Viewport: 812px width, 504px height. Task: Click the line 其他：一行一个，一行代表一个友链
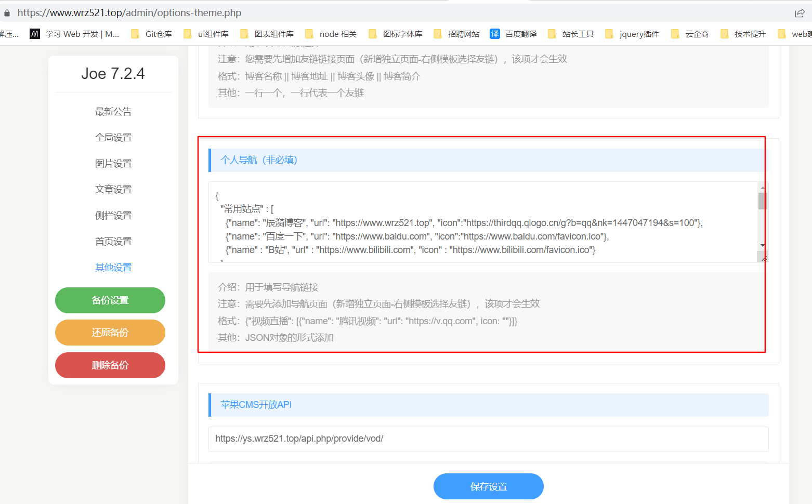click(291, 93)
